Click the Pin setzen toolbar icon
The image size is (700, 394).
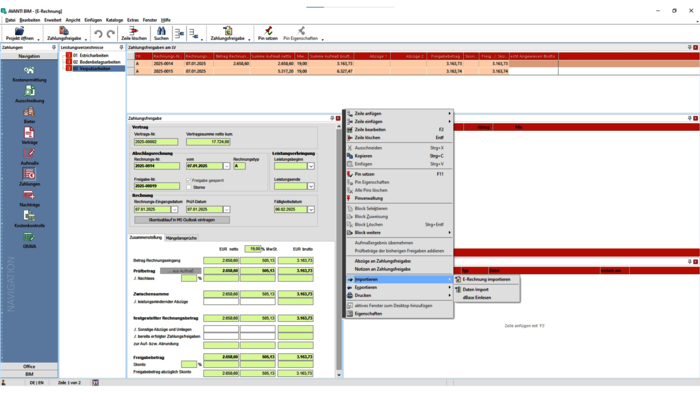coord(268,31)
